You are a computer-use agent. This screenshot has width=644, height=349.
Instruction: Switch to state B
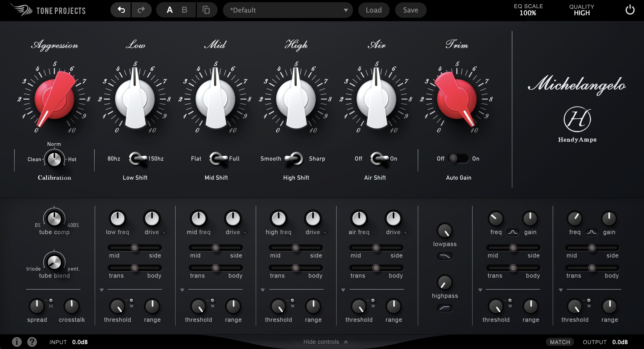point(184,10)
